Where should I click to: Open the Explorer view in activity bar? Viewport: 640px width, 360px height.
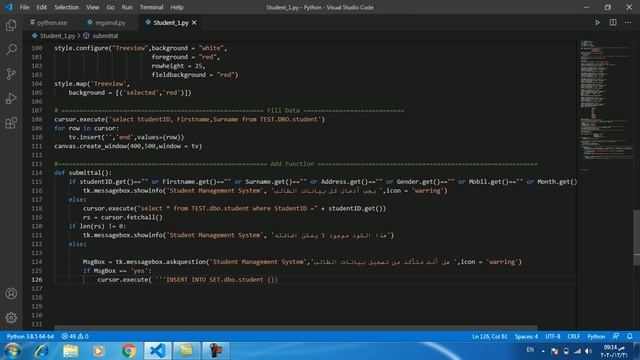click(11, 25)
